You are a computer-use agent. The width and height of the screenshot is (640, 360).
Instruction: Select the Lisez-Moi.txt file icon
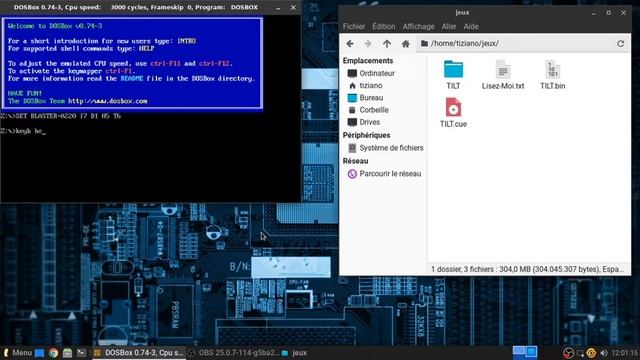pyautogui.click(x=503, y=69)
